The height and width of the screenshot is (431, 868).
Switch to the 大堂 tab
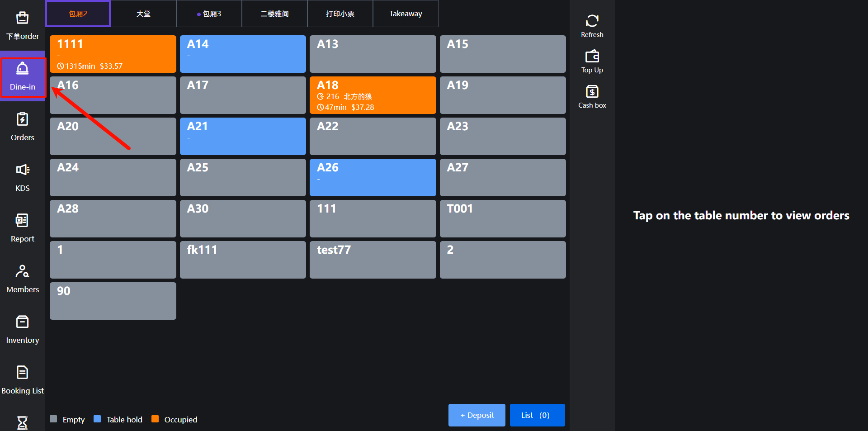pos(143,14)
